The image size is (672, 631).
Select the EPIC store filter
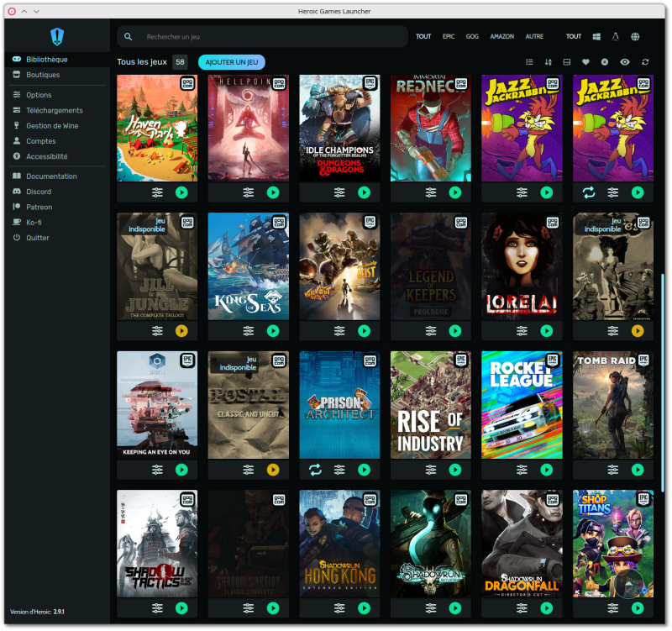(449, 36)
